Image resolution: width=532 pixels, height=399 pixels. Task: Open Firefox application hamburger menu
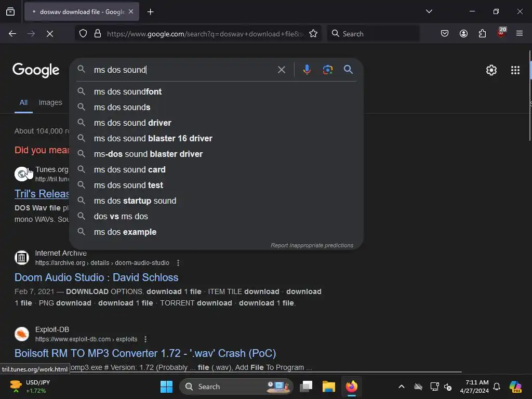tap(520, 34)
